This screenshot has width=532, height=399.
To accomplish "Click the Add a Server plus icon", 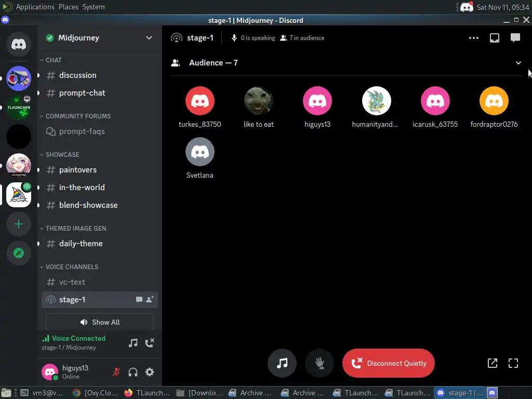I will 19,224.
